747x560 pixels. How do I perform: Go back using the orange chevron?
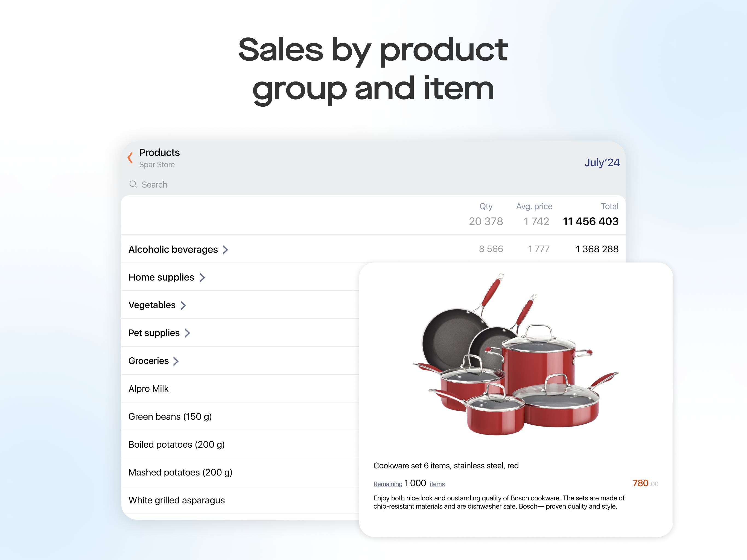[130, 158]
